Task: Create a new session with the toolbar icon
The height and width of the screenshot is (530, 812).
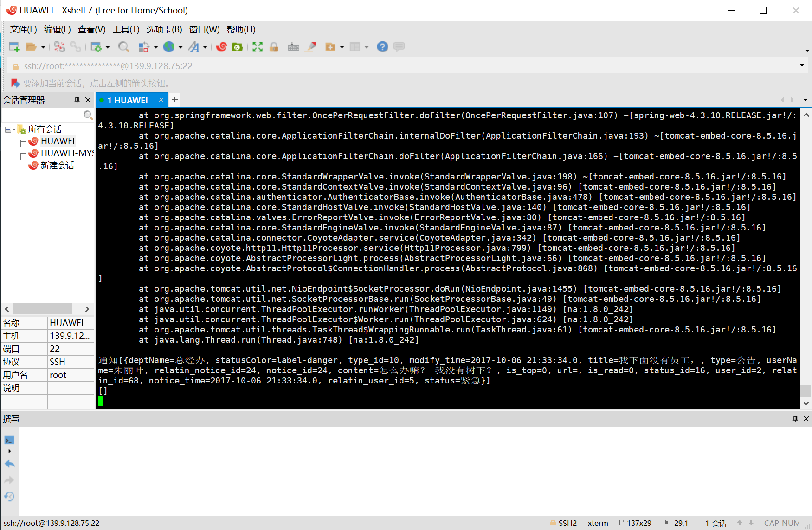Action: [14, 47]
